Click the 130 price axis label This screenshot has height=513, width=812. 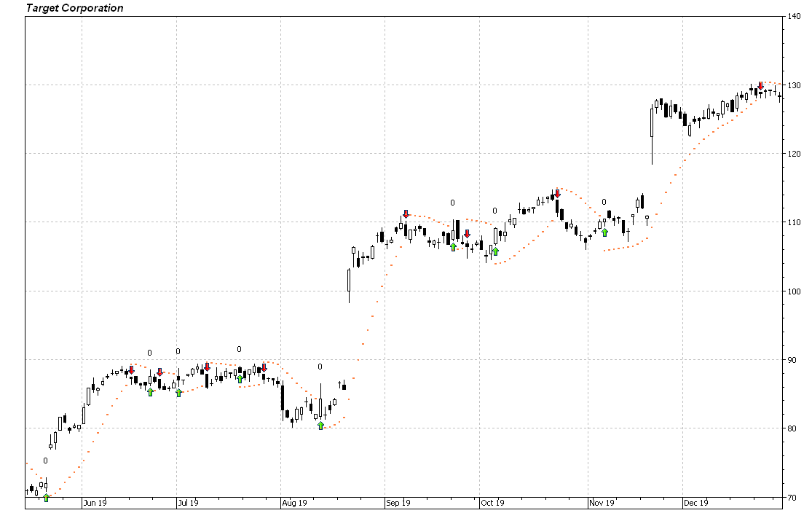tap(794, 85)
